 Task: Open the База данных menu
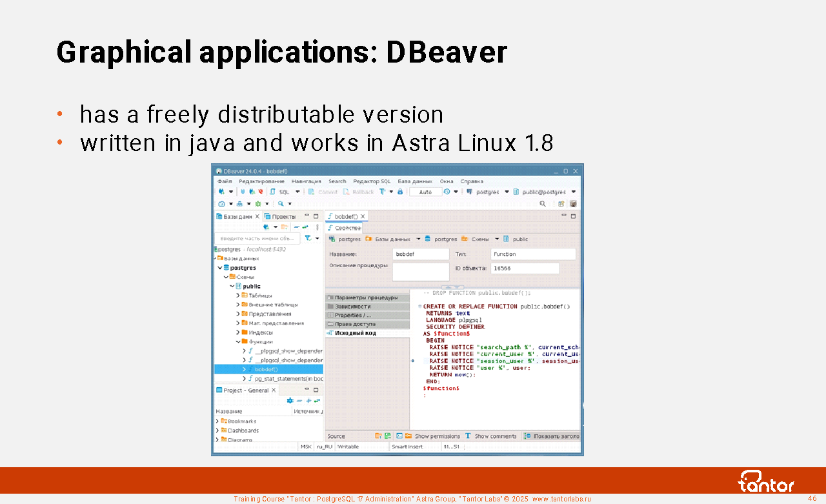click(415, 181)
